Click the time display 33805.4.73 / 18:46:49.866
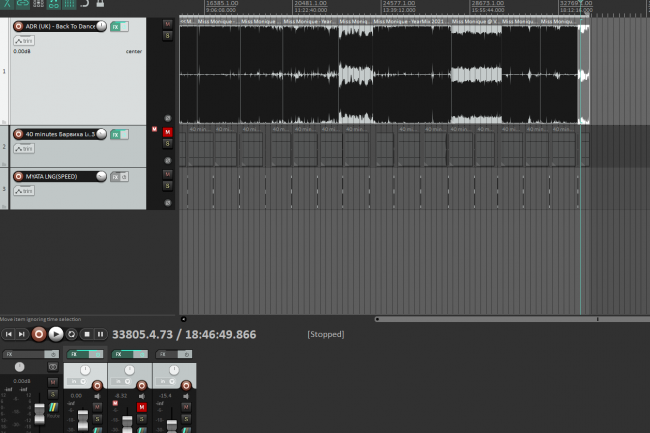 (184, 334)
